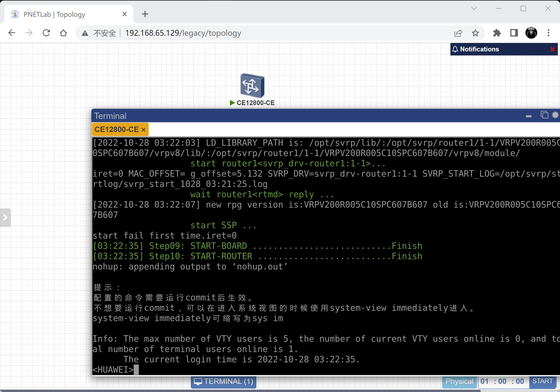Open a new browser tab

tap(145, 14)
